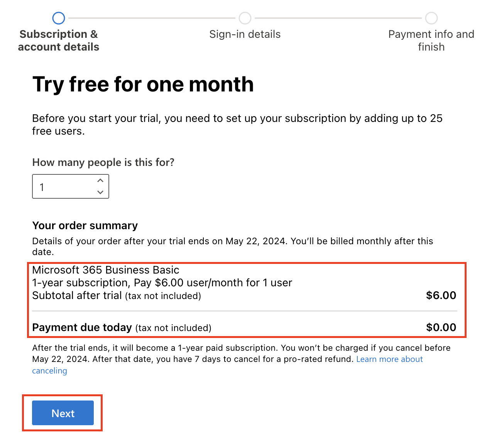Viewport: 504px width, 436px height.
Task: Increase user count with up arrow
Action: (x=100, y=181)
